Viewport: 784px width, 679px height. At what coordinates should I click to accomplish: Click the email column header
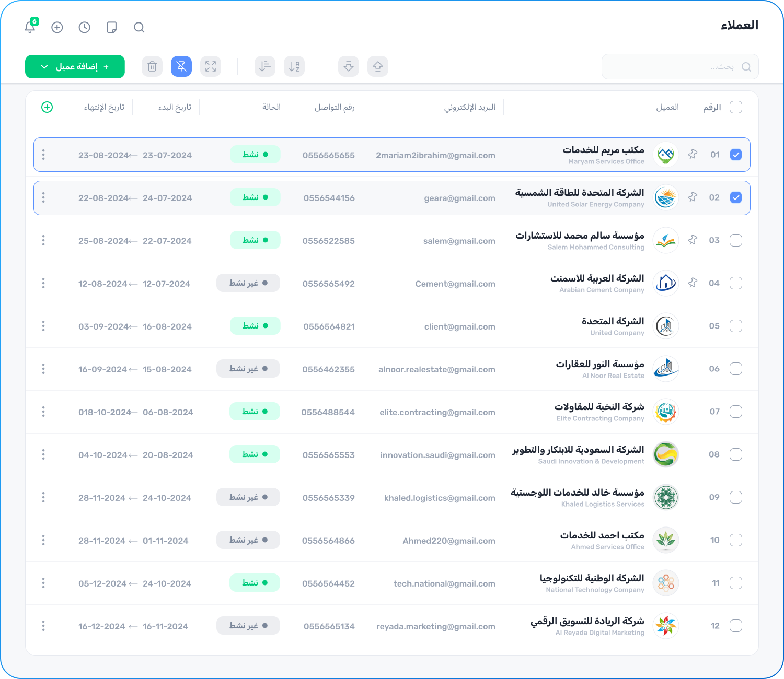pyautogui.click(x=469, y=107)
